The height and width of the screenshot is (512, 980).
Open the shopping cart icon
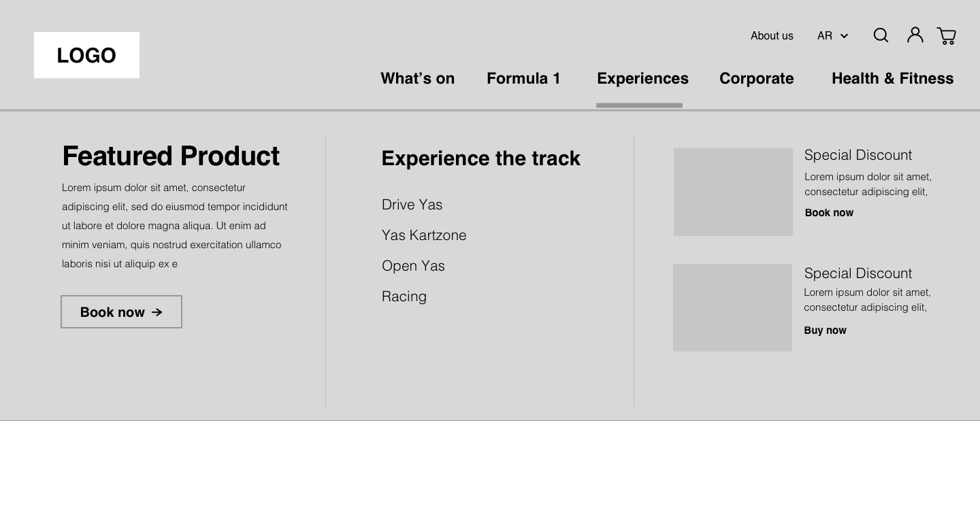click(947, 36)
